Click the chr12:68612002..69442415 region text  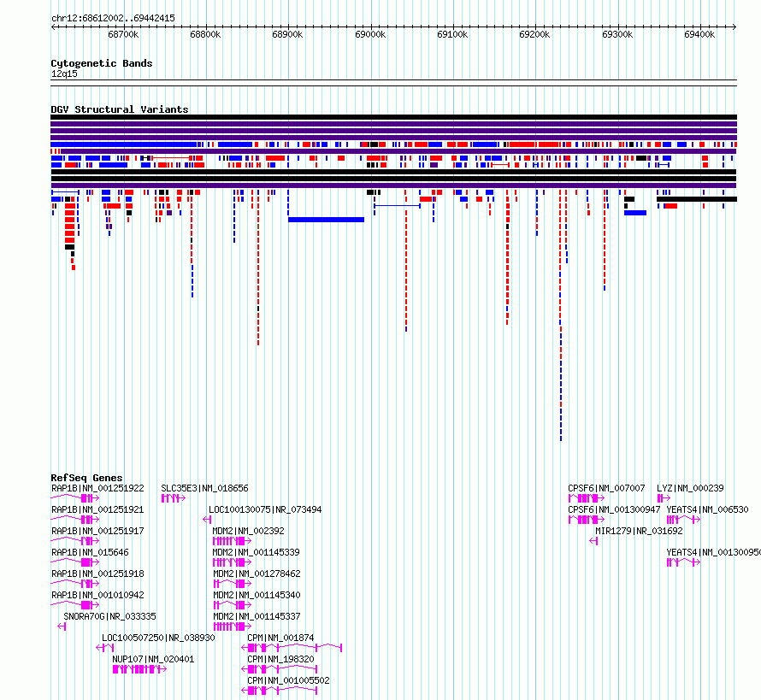tap(113, 18)
